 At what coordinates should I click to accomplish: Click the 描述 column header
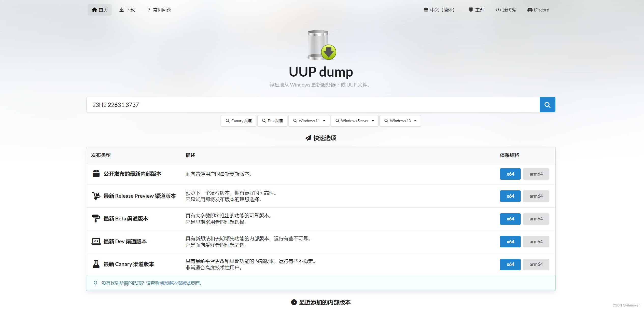coord(190,155)
